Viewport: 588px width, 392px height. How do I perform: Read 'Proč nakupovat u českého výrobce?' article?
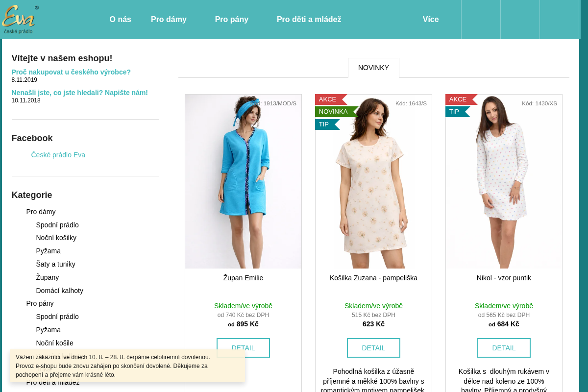(71, 72)
